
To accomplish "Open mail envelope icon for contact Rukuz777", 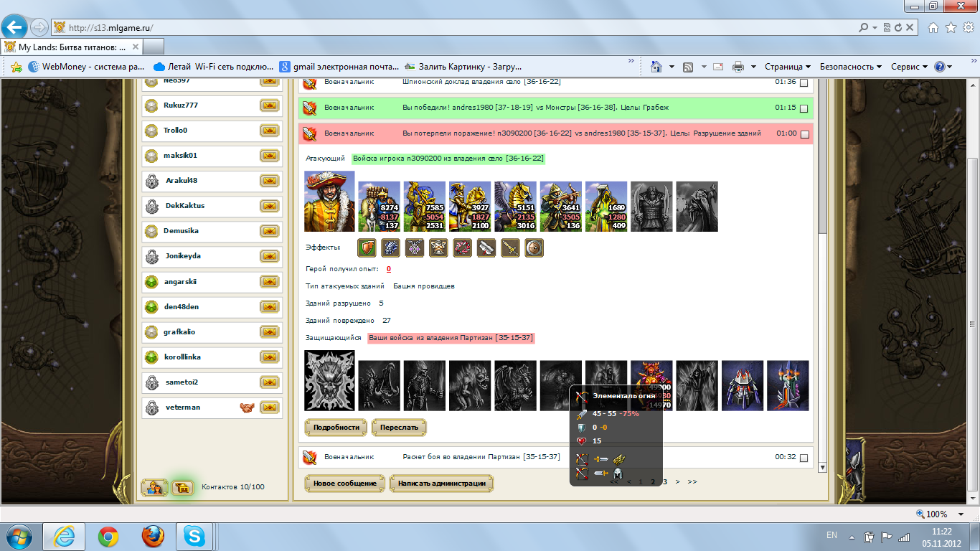I will click(x=269, y=105).
